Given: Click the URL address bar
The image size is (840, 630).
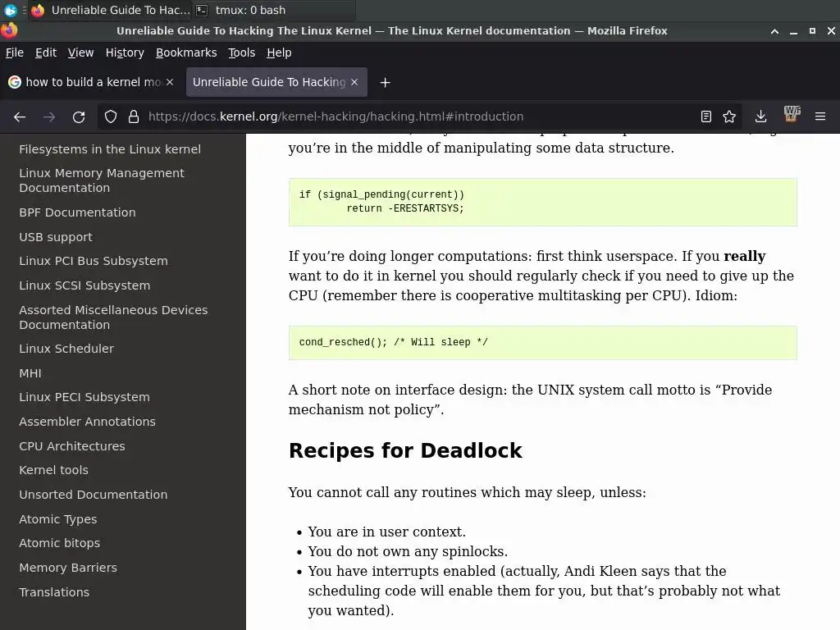Looking at the screenshot, I should point(410,116).
